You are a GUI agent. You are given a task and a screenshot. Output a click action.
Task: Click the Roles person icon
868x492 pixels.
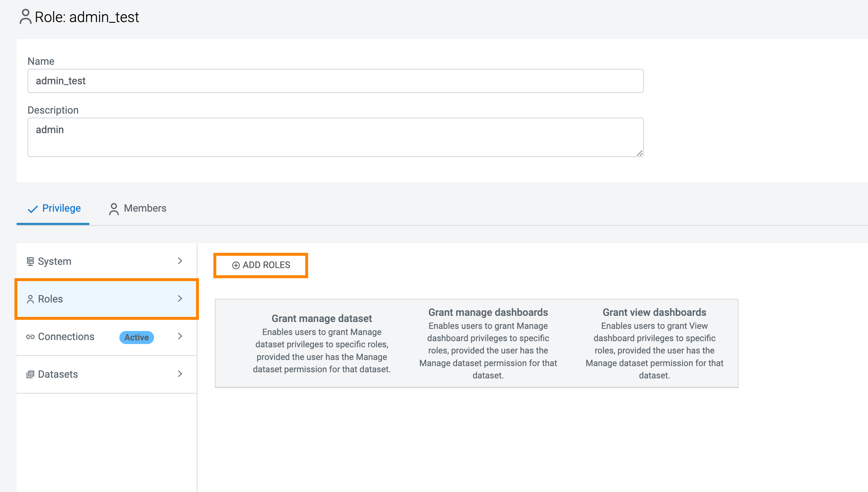click(x=30, y=299)
